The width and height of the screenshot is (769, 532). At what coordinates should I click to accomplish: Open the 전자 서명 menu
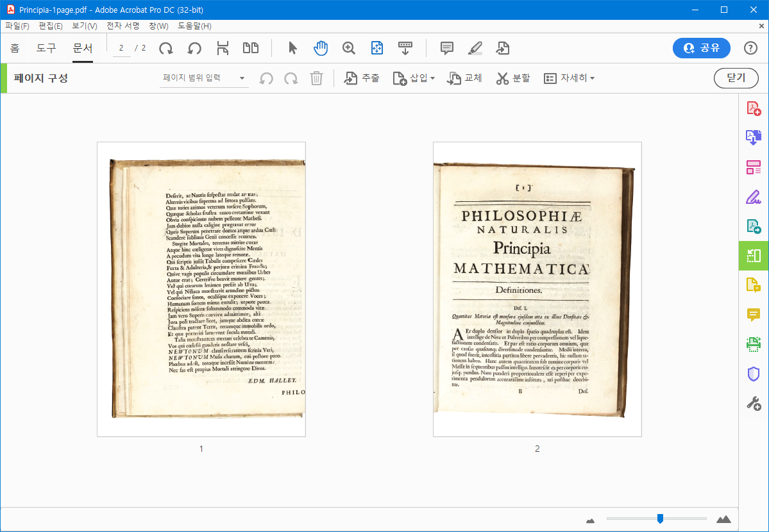(x=123, y=26)
